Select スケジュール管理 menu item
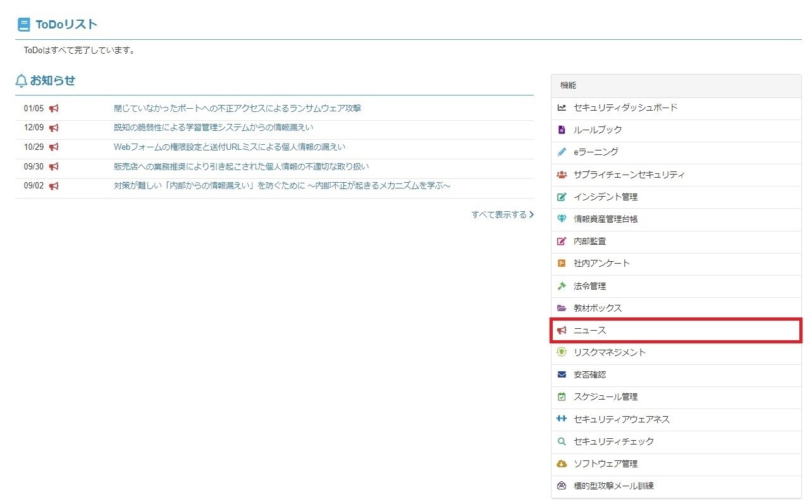This screenshot has width=812, height=504. [676, 396]
